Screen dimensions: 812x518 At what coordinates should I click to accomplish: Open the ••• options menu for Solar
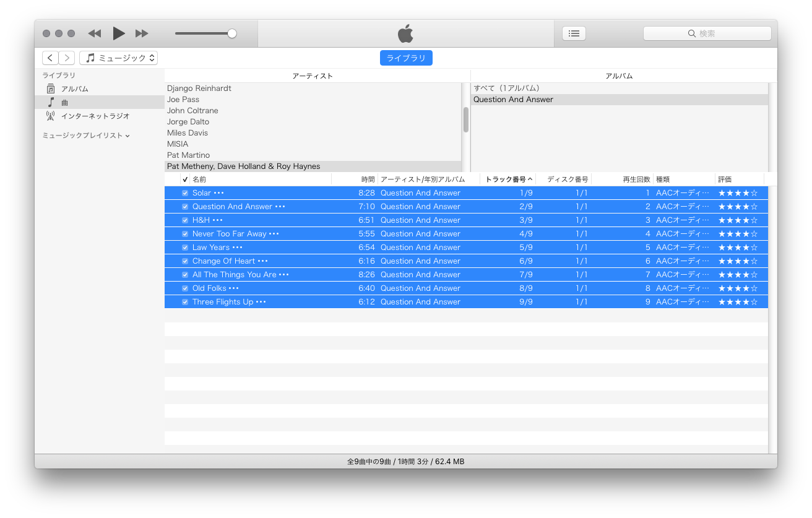(218, 193)
